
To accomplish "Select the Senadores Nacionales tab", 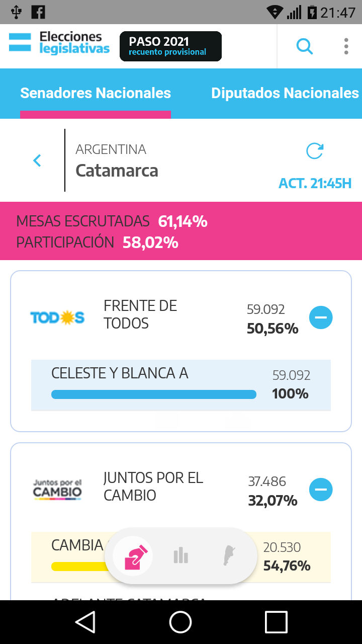I will pyautogui.click(x=96, y=93).
